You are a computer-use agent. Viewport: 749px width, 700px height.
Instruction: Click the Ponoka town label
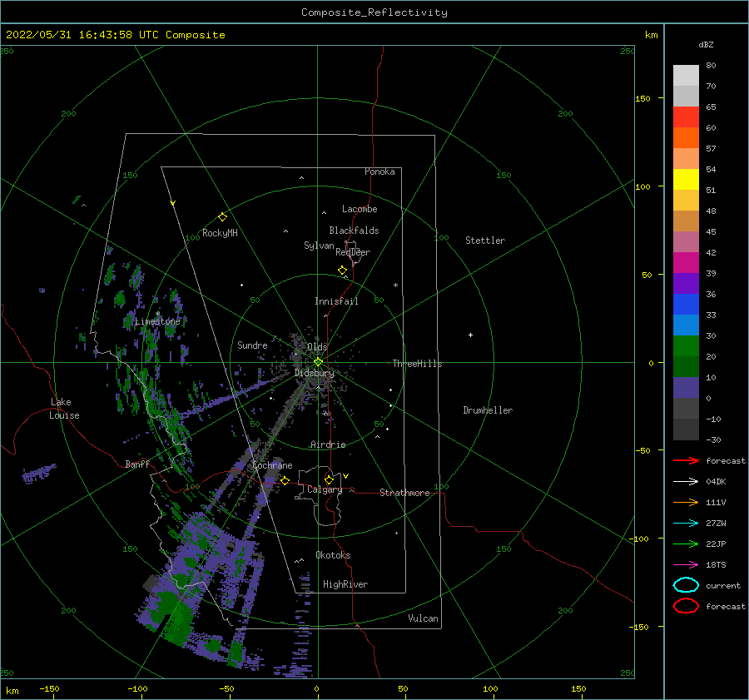click(x=379, y=171)
